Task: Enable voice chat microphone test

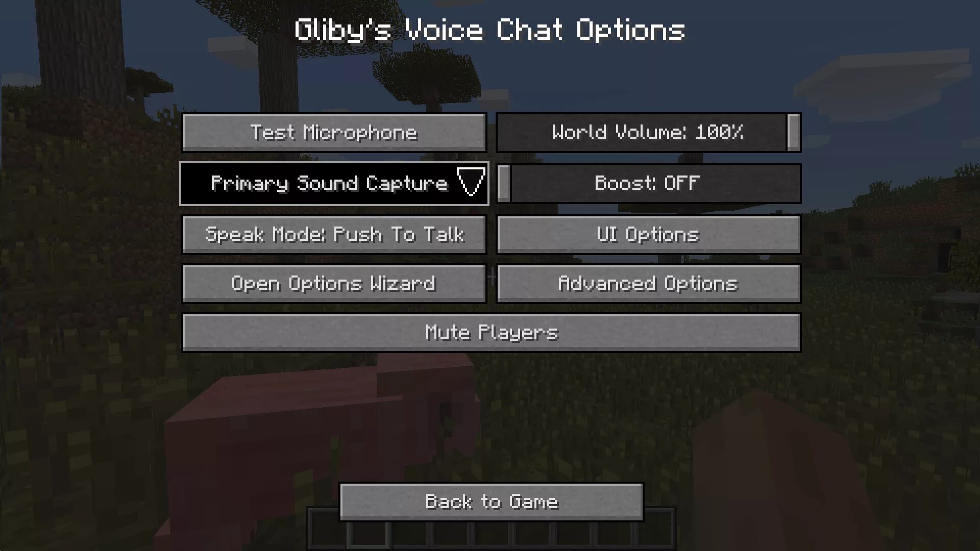Action: point(334,132)
